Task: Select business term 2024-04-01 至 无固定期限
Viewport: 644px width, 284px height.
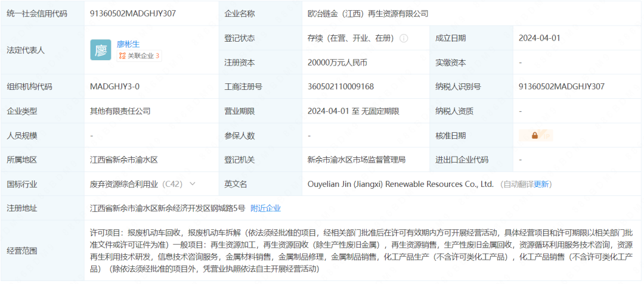Action: (x=354, y=111)
